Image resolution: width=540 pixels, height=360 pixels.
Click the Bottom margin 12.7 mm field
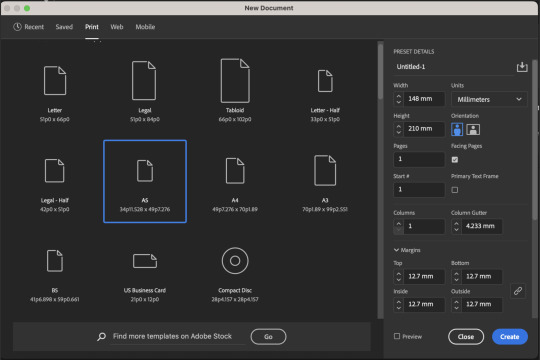pos(482,277)
